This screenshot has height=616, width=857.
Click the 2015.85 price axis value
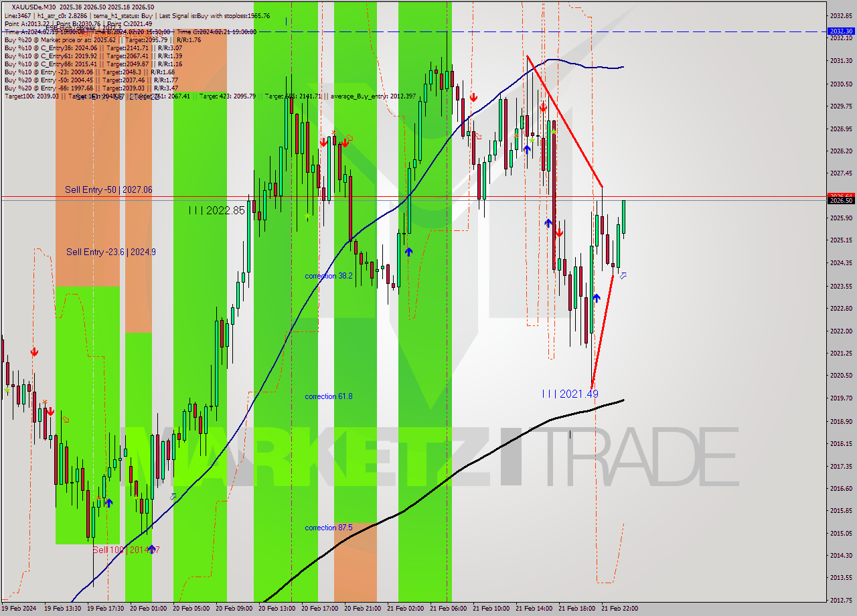pos(841,511)
